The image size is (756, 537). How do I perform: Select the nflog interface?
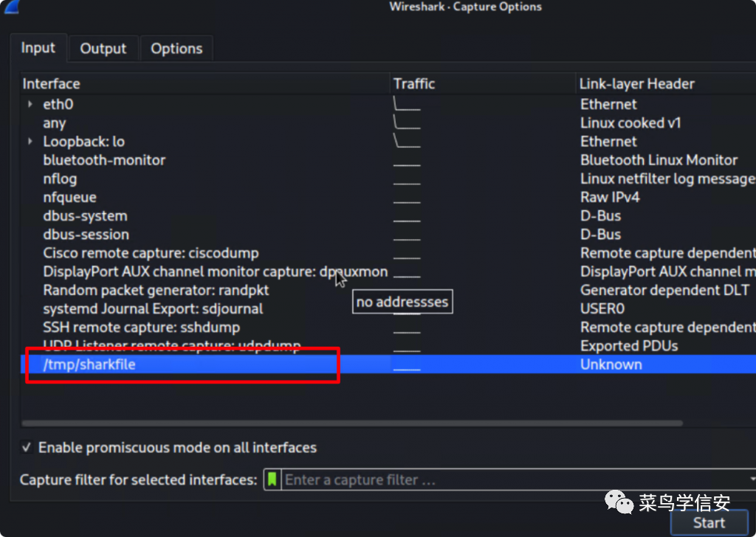click(60, 179)
